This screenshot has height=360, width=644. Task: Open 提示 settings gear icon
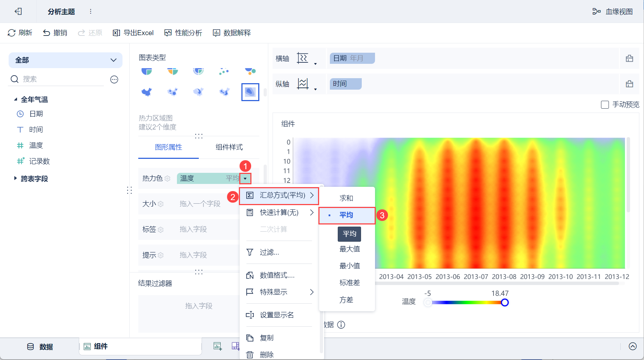coord(160,255)
